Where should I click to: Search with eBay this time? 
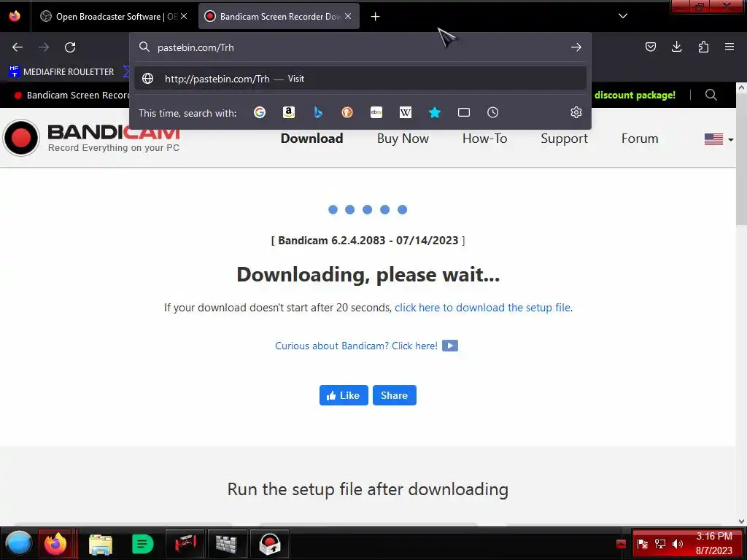(x=376, y=112)
